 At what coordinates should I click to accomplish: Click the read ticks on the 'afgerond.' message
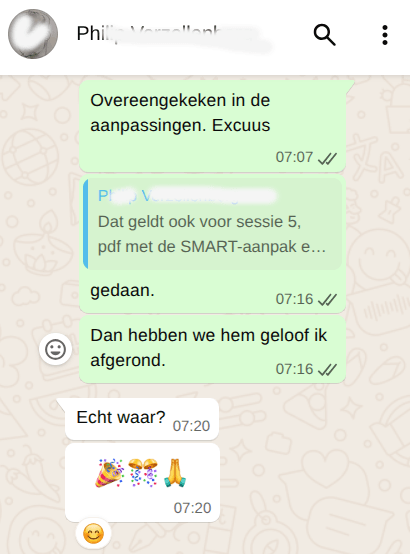(x=327, y=370)
